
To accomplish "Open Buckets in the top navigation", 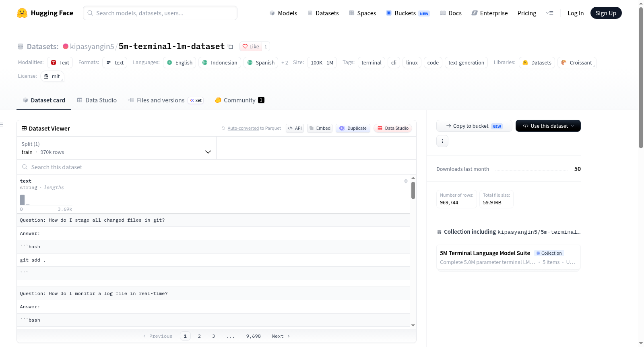I will tap(408, 13).
